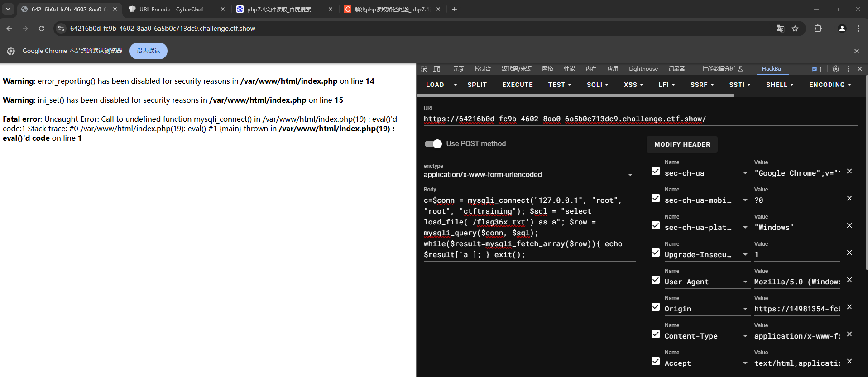Open the extensions puzzle icon
868x377 pixels.
(x=818, y=29)
